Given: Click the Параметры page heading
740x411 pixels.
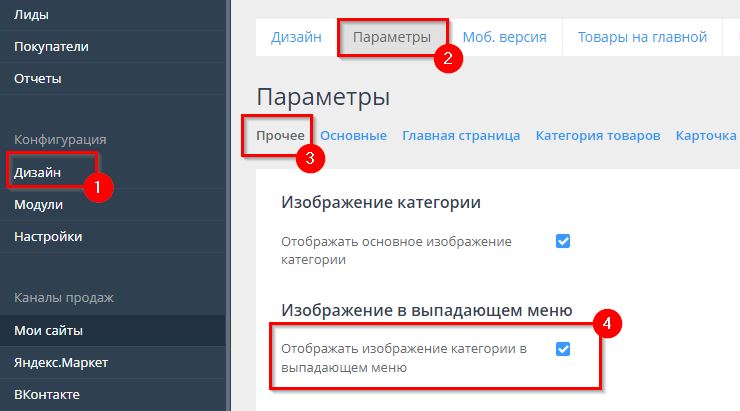Looking at the screenshot, I should [323, 97].
